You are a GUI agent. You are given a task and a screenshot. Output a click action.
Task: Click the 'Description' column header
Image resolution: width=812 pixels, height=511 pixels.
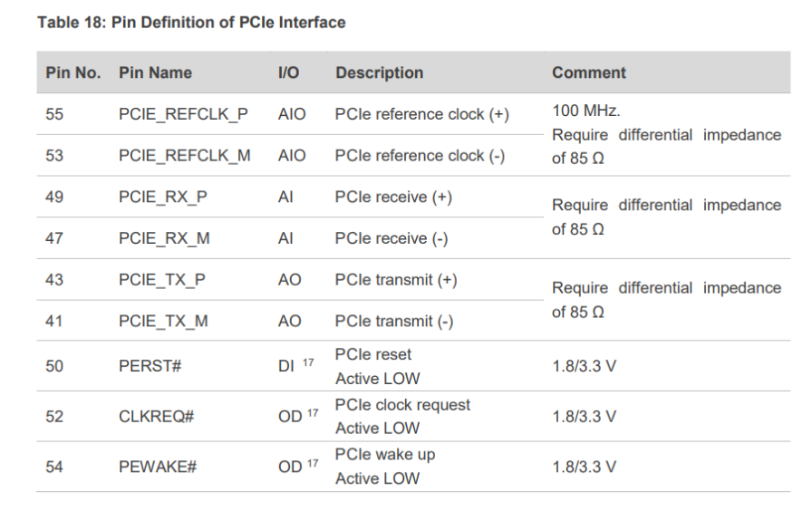click(x=379, y=72)
